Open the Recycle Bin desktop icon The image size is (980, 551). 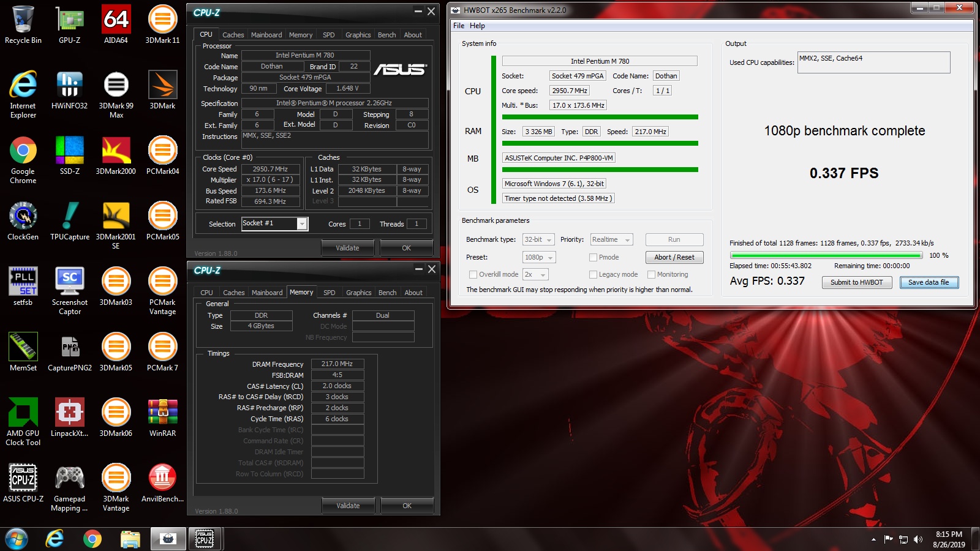point(23,26)
